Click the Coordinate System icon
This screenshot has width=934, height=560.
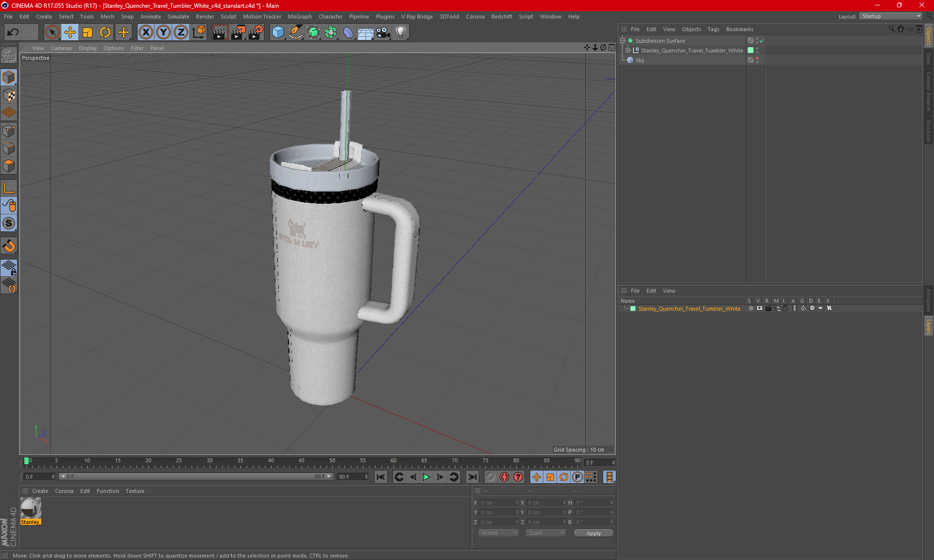198,33
